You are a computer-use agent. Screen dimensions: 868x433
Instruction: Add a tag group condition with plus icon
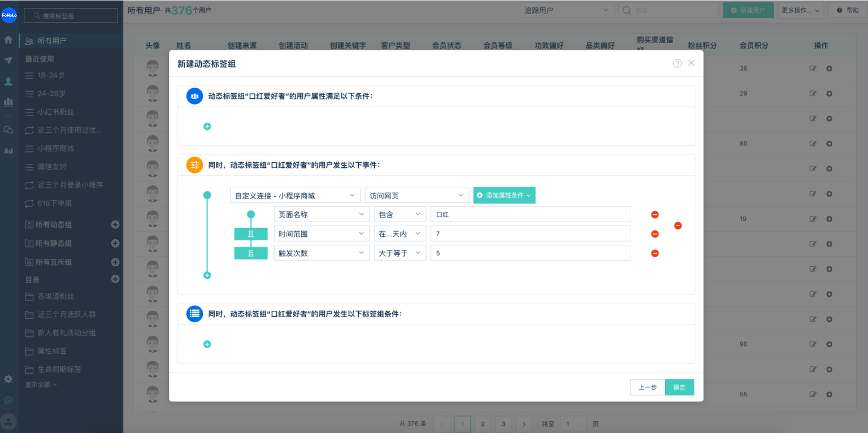point(207,344)
